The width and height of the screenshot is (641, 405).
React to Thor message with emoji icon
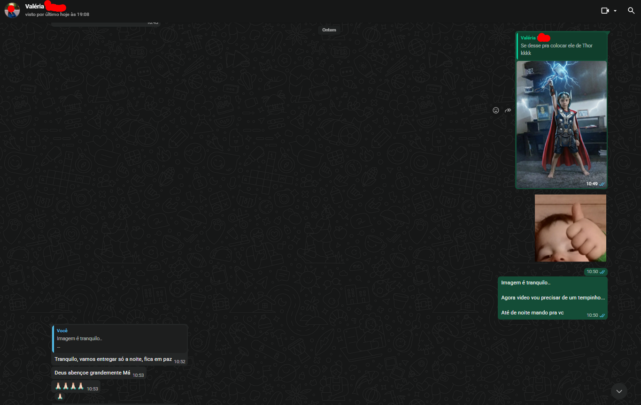click(x=495, y=110)
